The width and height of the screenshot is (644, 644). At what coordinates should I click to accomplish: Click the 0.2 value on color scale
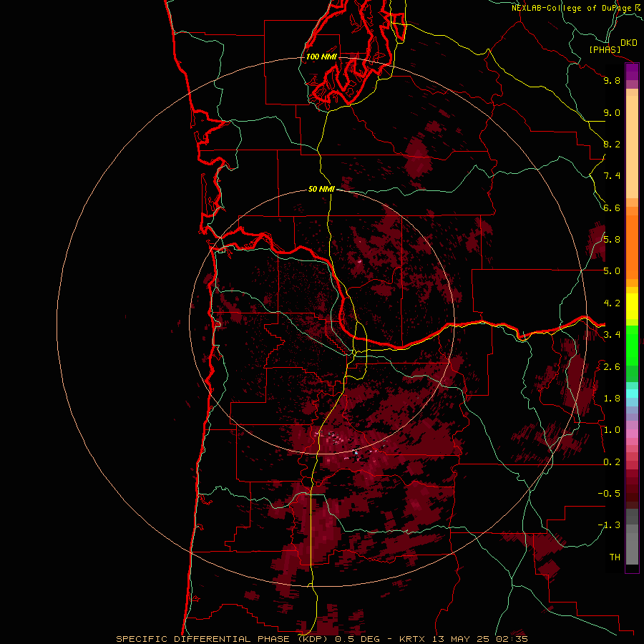coord(612,462)
